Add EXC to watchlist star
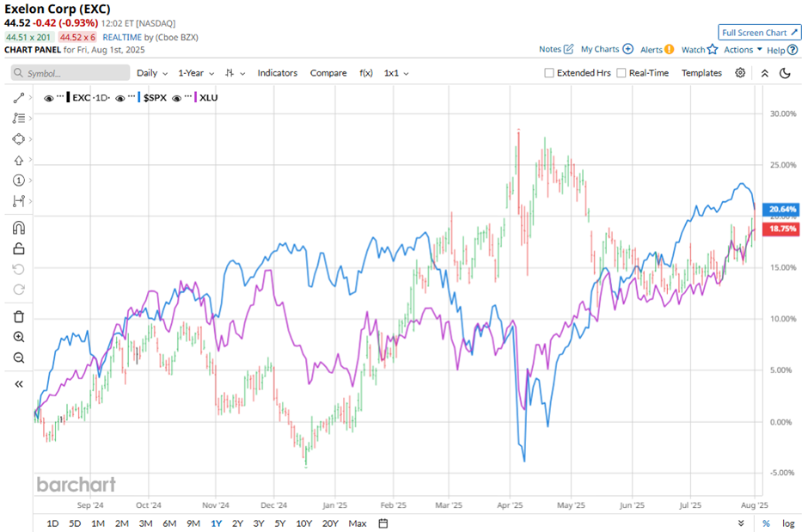 [712, 50]
